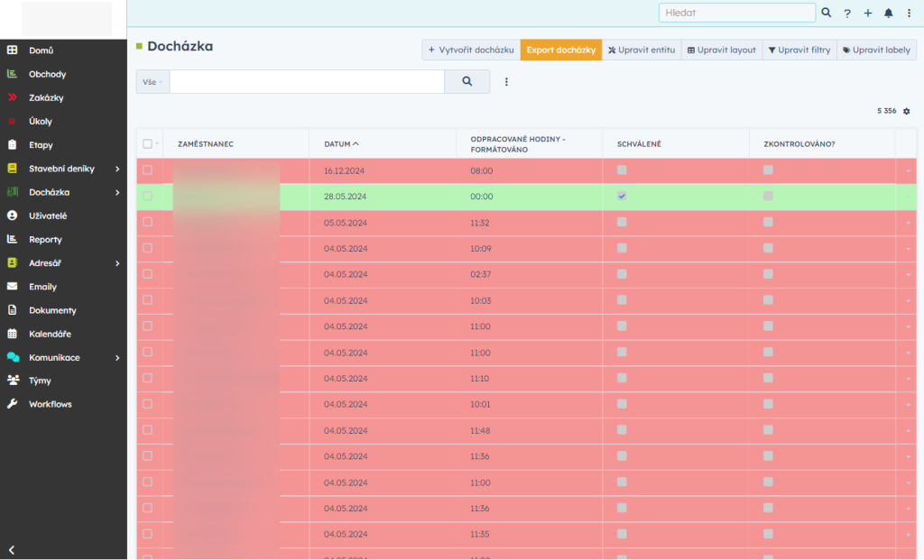Open help via the question mark icon

pyautogui.click(x=847, y=14)
